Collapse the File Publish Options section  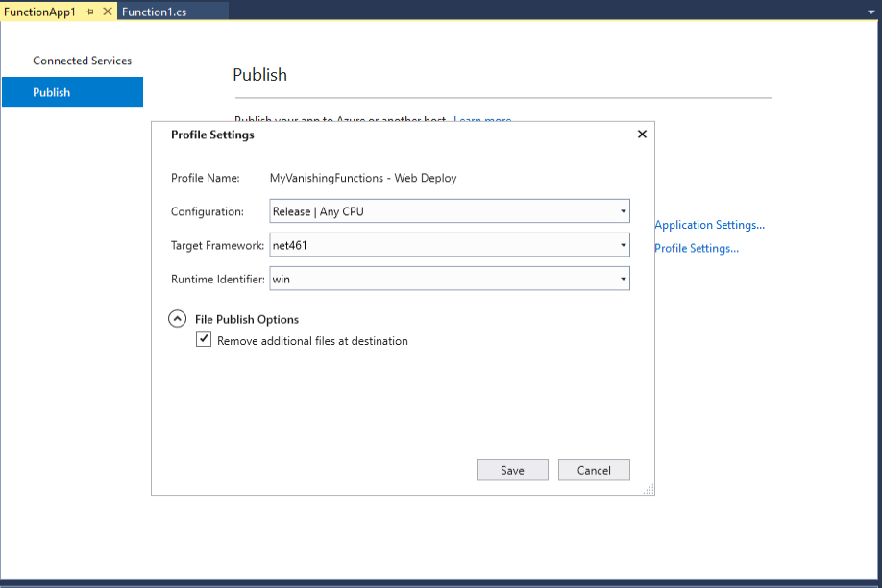coord(177,319)
